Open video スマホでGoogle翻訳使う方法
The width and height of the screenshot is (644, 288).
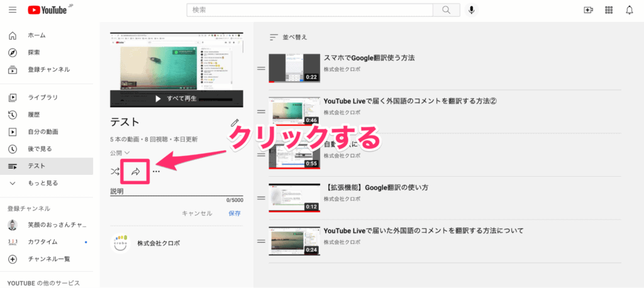[x=369, y=58]
